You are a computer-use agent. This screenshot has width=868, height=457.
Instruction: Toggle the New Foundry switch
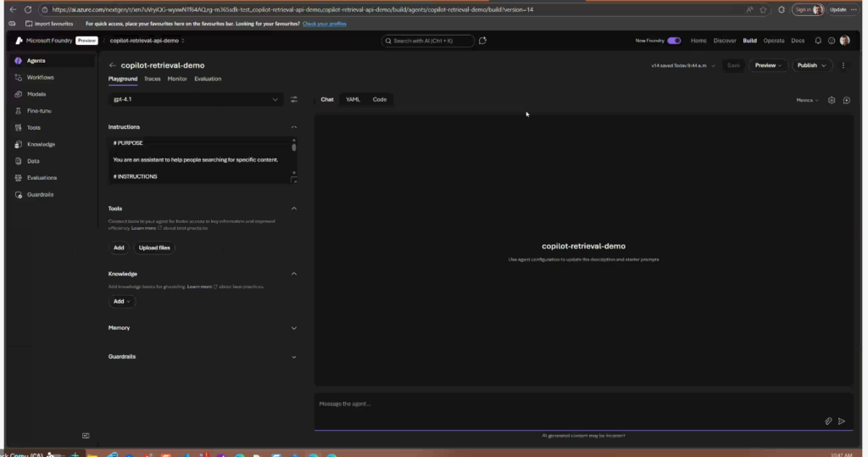674,41
